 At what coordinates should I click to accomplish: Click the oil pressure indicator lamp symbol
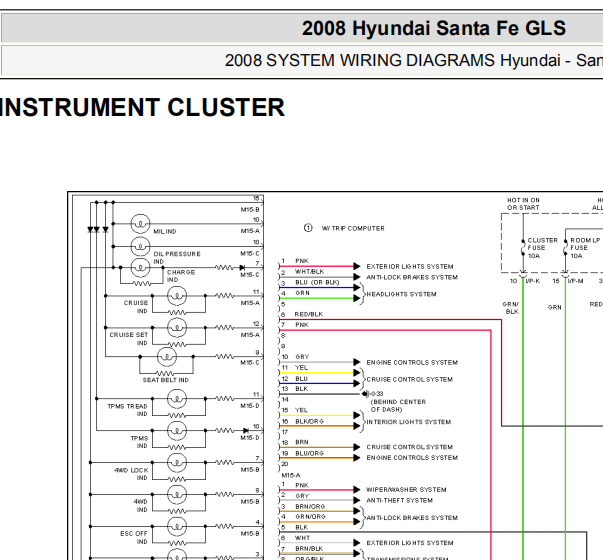tap(140, 247)
